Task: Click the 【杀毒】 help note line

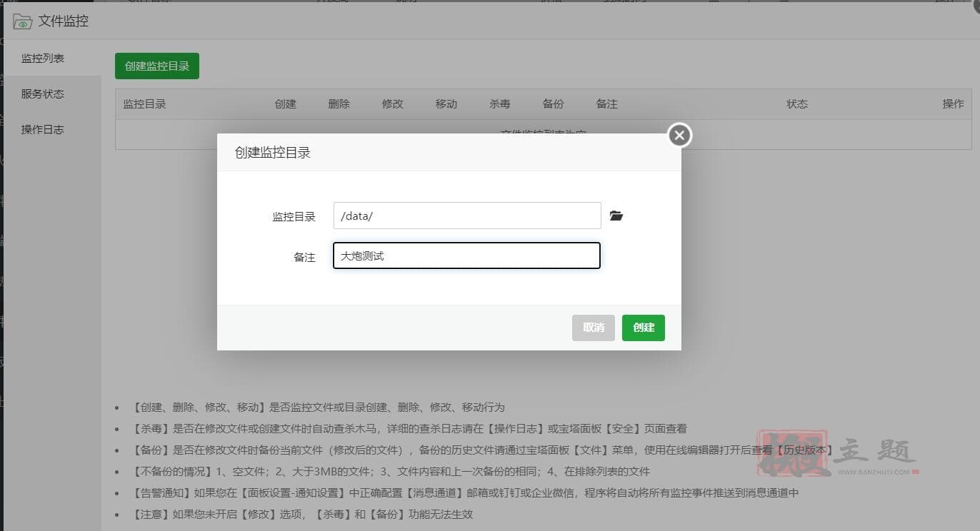Action: coord(409,428)
